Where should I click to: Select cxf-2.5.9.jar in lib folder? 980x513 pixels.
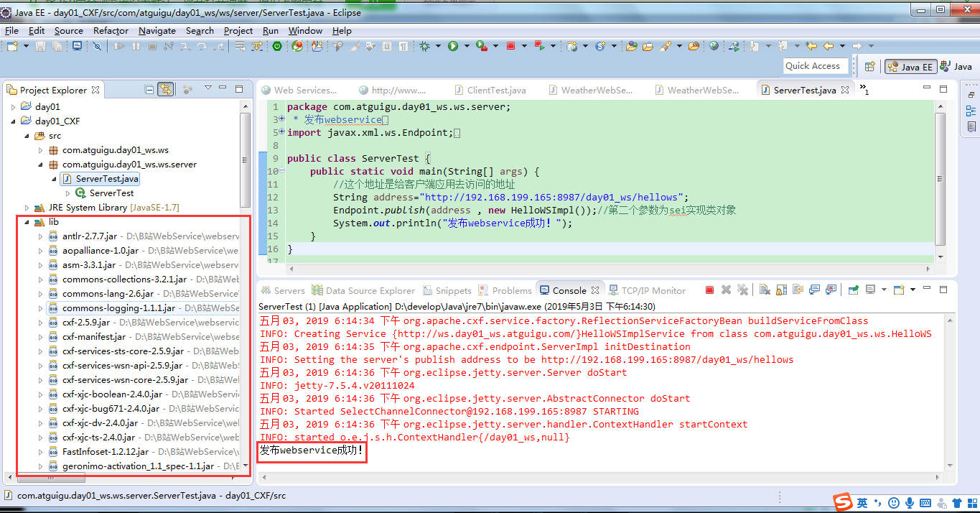click(86, 322)
